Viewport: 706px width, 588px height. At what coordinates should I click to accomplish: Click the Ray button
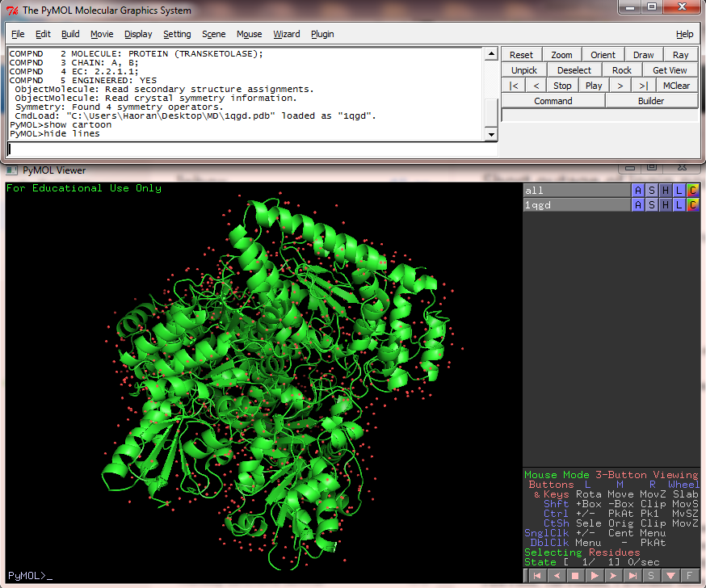coord(680,55)
